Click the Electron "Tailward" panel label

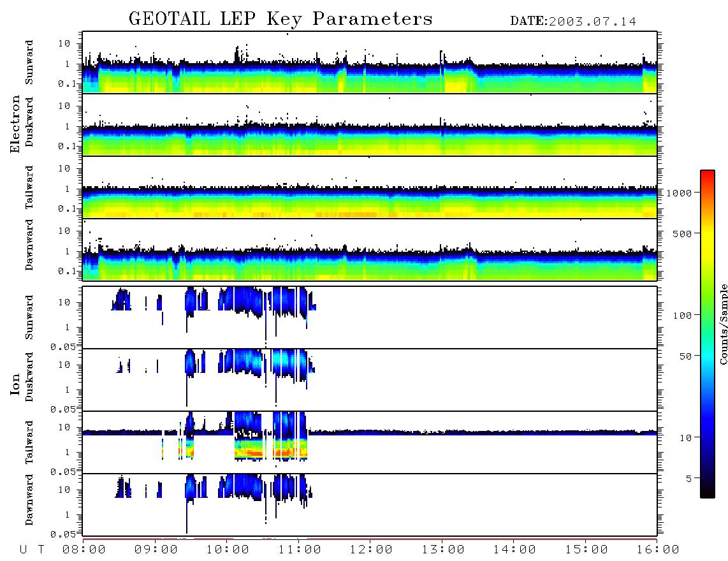29,187
